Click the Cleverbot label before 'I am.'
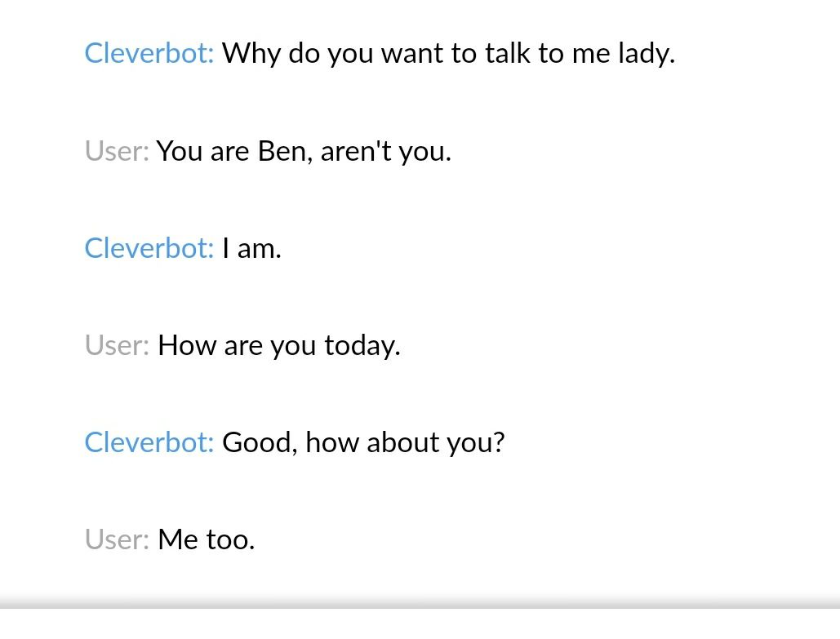The image size is (840, 639). click(x=149, y=248)
